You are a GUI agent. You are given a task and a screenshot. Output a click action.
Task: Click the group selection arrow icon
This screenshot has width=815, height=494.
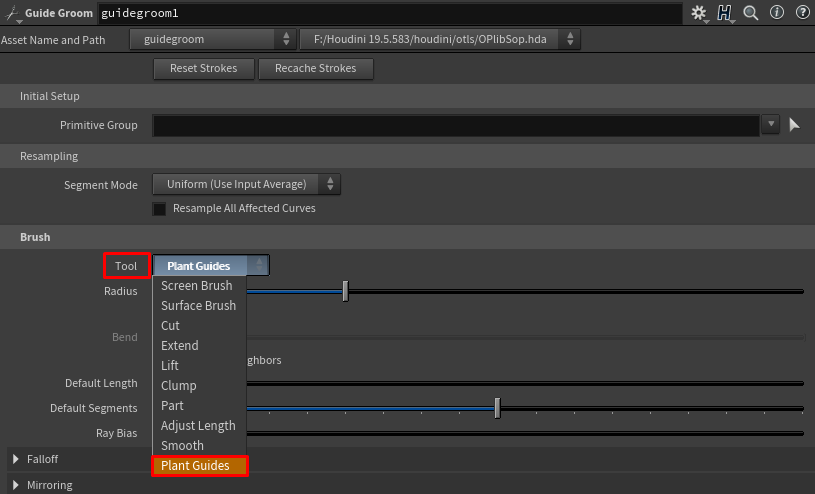796,125
